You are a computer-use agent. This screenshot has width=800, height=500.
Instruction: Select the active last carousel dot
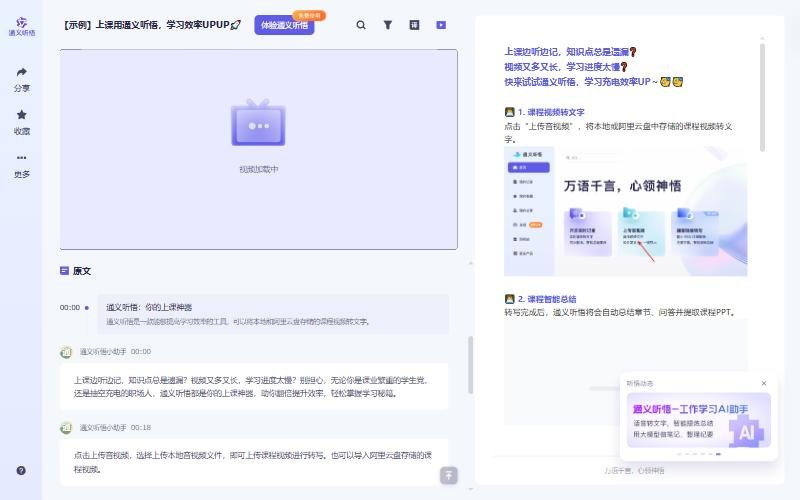pyautogui.click(x=718, y=454)
